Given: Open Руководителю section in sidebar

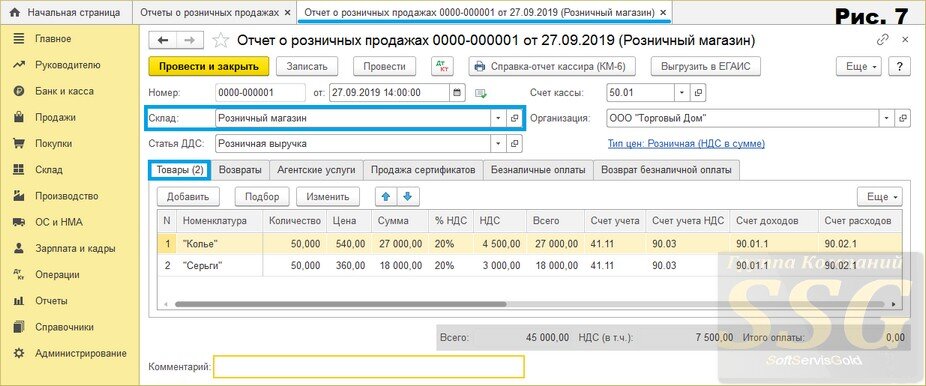Looking at the screenshot, I should coord(67,65).
